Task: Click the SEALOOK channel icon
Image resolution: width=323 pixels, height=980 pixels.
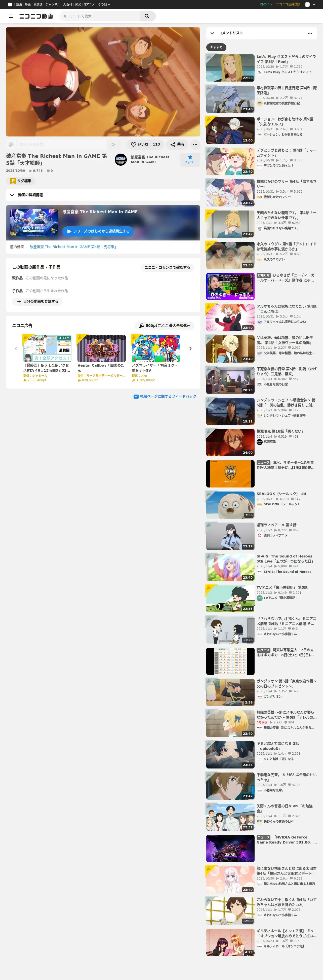Action: (x=260, y=504)
